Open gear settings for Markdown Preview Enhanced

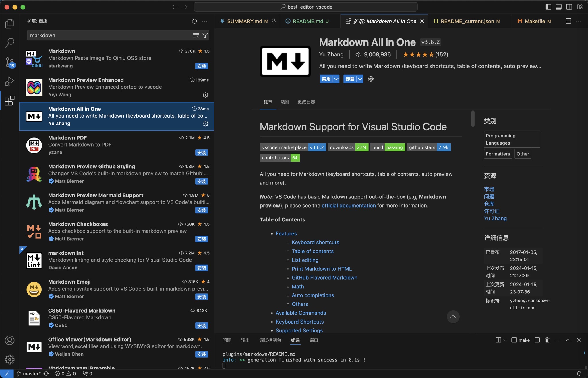[x=206, y=95]
